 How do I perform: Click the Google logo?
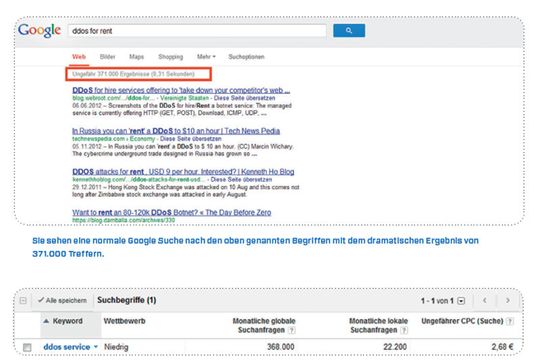[x=40, y=31]
